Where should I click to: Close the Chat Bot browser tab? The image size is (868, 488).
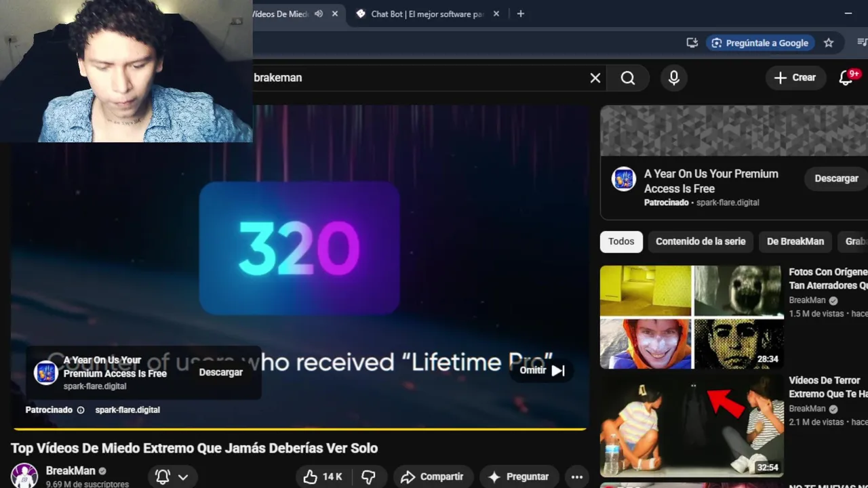pos(496,14)
